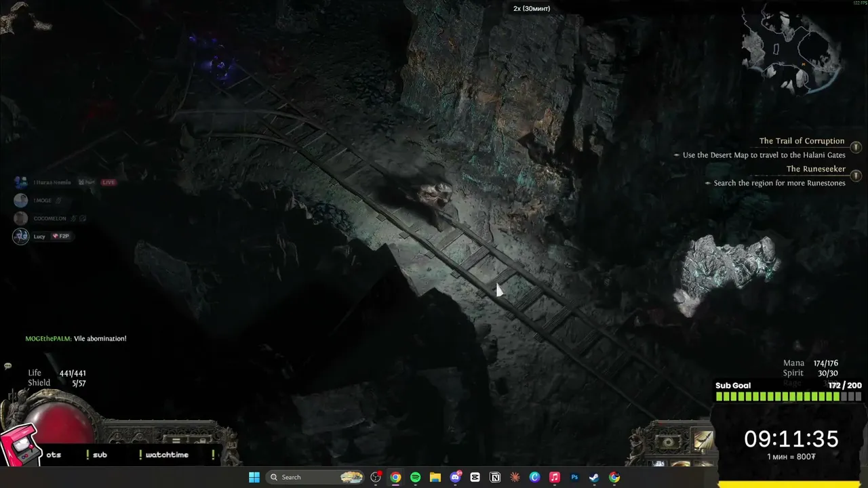
Task: Click the "1 мин = 800₸" rate text
Action: 791,457
